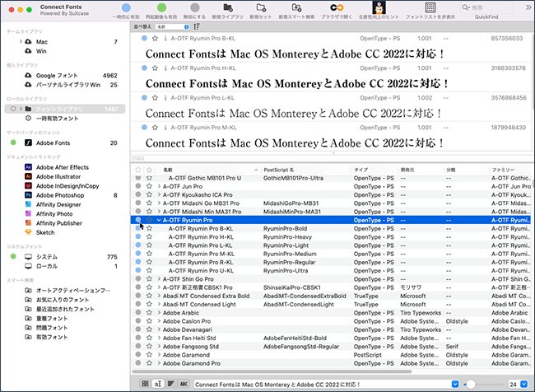Sort by 開発元 column header

pos(421,170)
